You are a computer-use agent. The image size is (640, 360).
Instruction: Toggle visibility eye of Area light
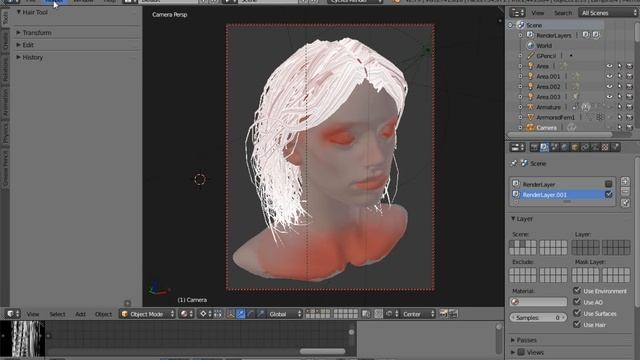[x=609, y=66]
